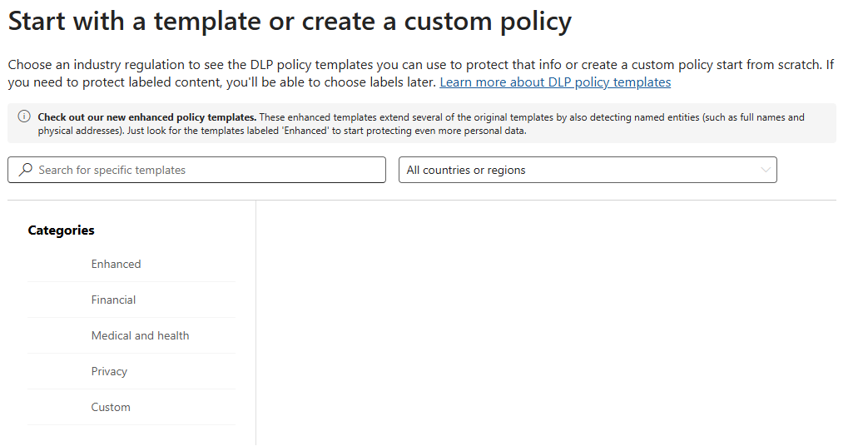The height and width of the screenshot is (446, 868).
Task: Choose the Medical and health category
Action: 140,335
